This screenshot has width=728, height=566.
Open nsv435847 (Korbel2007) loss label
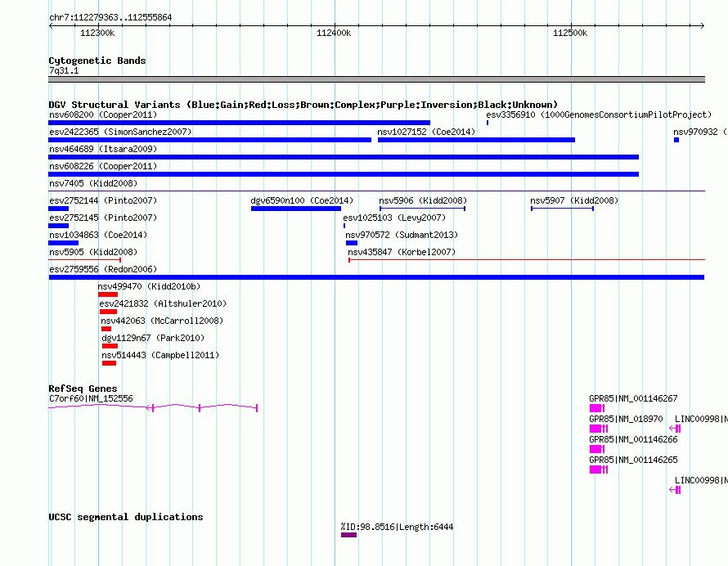(x=402, y=252)
